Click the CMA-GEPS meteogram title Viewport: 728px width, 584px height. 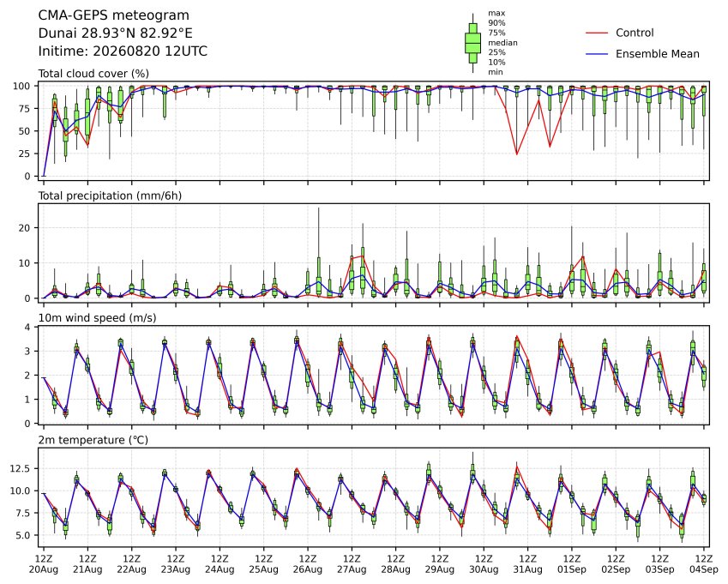point(114,15)
